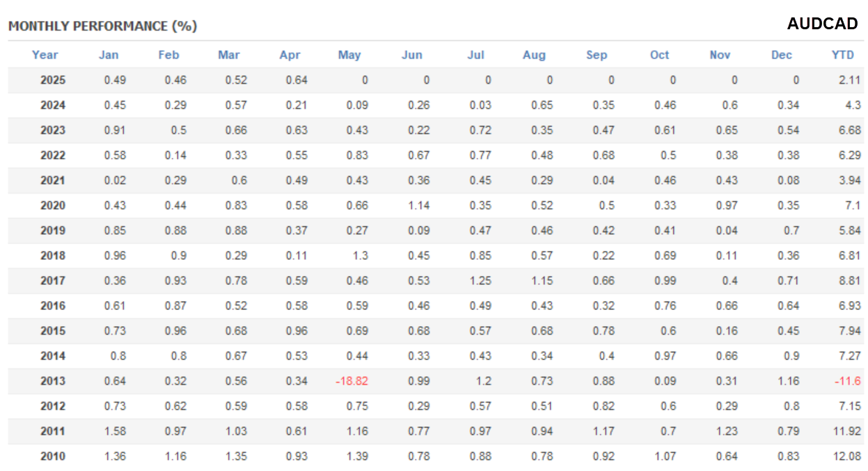Select the 1.14 value in Jun 2020
Viewport: 868px width, 471px height.
tap(418, 206)
